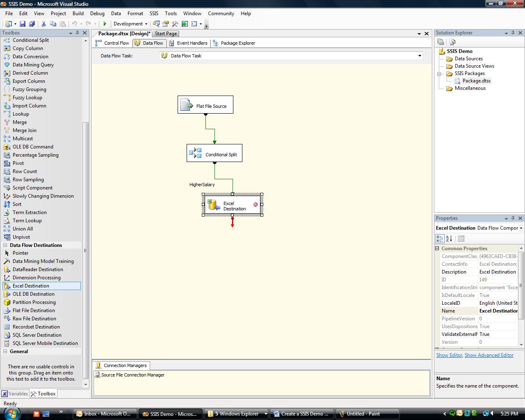
Task: Click the Start Debugging play button
Action: click(105, 24)
